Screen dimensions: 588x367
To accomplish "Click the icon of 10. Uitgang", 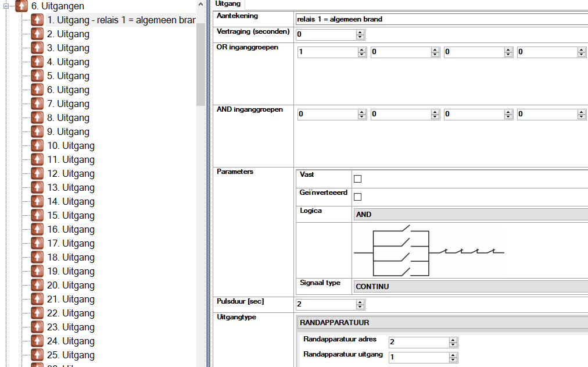I will point(37,145).
